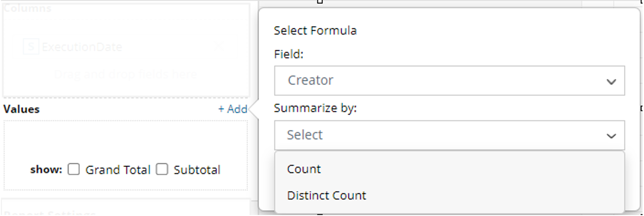
Task: Click the Subtotal label text
Action: click(197, 170)
